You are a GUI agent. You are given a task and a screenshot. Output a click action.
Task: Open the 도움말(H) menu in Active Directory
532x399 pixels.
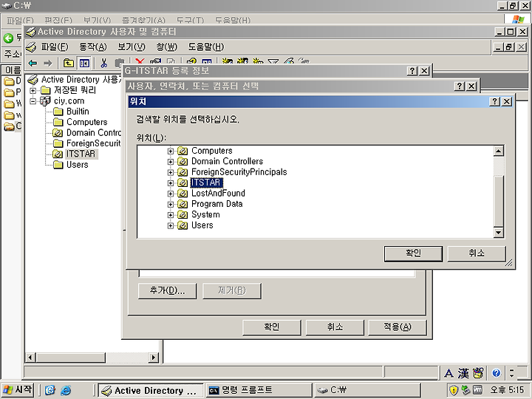coord(206,47)
